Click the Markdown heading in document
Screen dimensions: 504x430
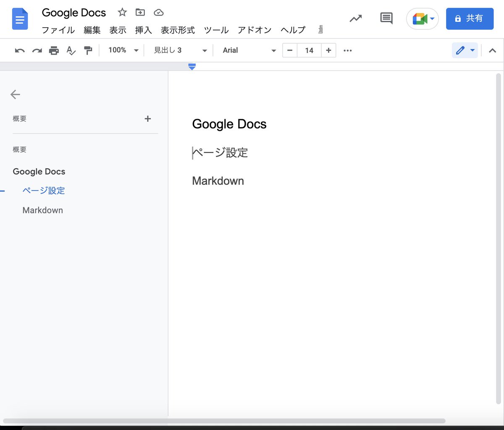click(x=218, y=181)
